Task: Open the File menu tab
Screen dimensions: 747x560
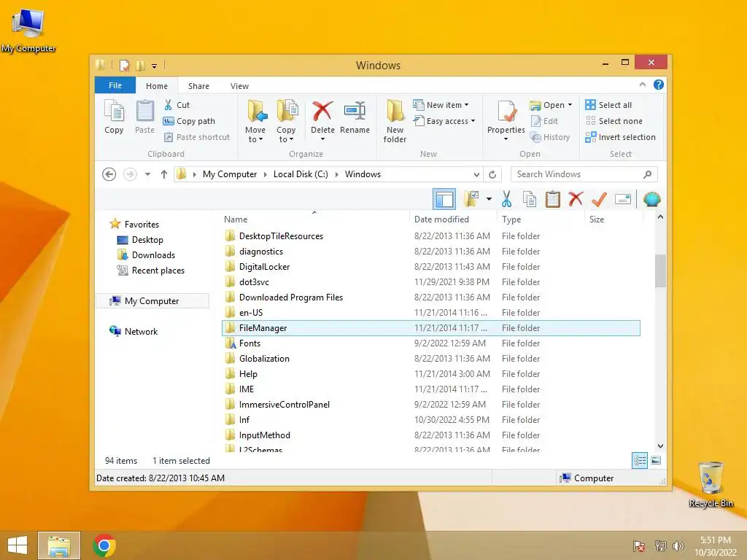Action: pos(115,85)
